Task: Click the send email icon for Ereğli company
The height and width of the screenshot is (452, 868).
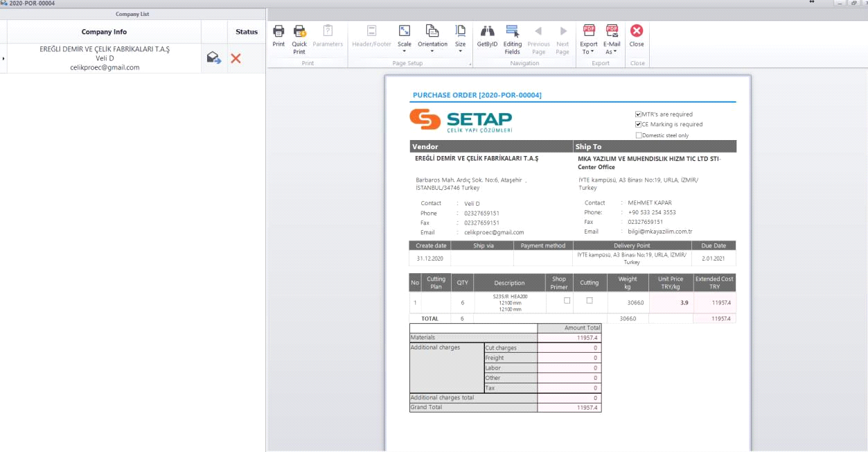Action: point(214,58)
